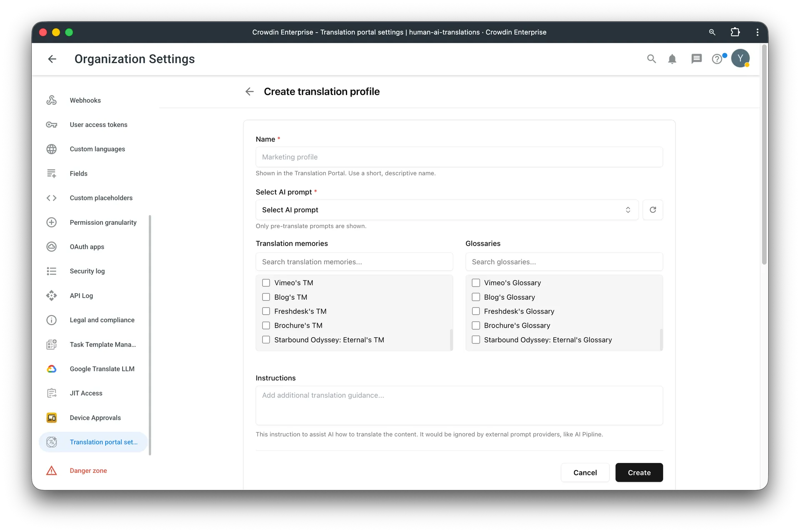800x532 pixels.
Task: Open Task Template Management
Action: [102, 344]
